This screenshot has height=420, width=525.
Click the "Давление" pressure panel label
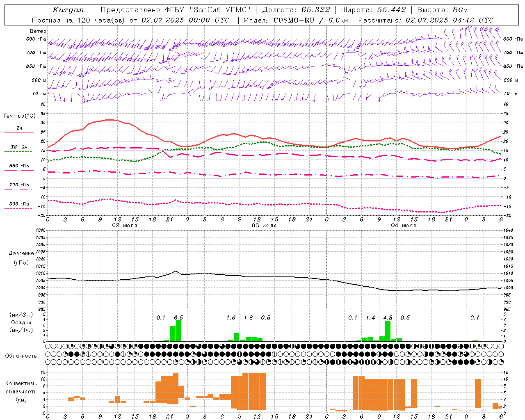21,253
